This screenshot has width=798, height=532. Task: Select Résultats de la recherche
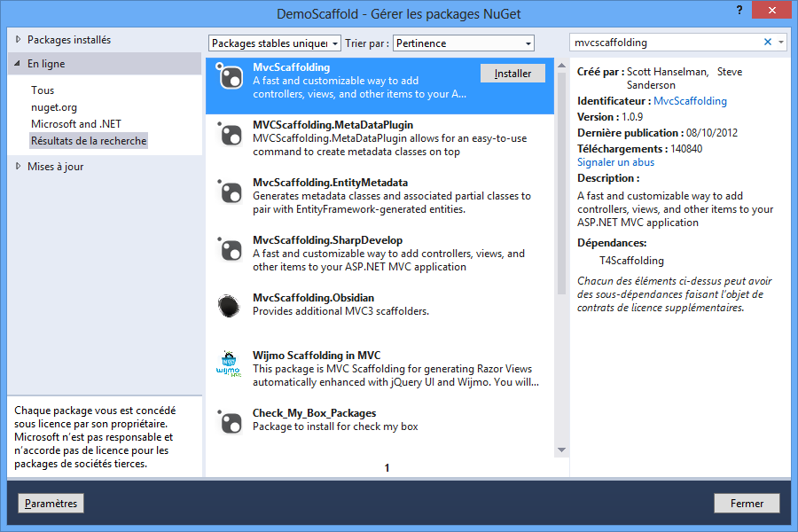pos(89,140)
